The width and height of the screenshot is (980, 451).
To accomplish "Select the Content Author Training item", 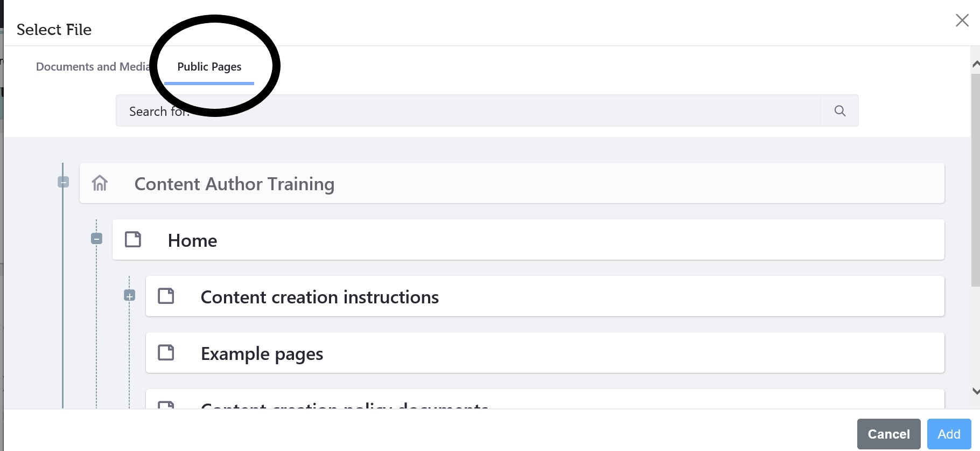I will click(x=234, y=184).
